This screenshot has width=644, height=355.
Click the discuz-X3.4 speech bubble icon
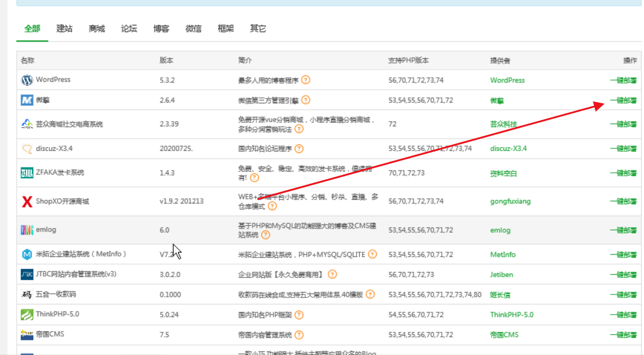coord(27,148)
